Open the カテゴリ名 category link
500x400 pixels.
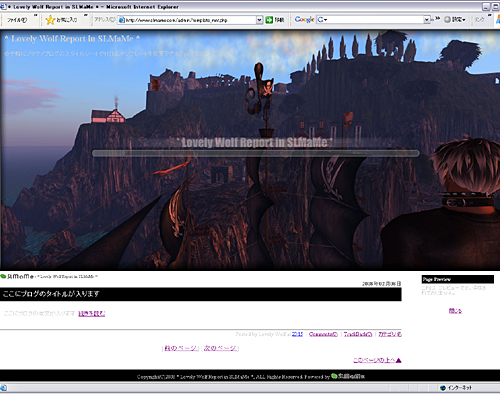click(x=390, y=334)
